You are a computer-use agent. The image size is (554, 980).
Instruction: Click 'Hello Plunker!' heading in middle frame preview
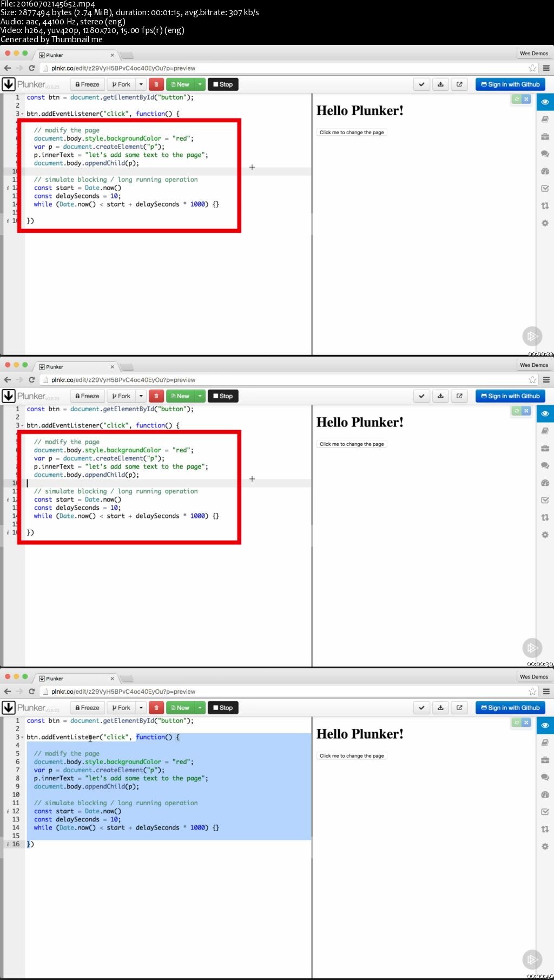(360, 422)
